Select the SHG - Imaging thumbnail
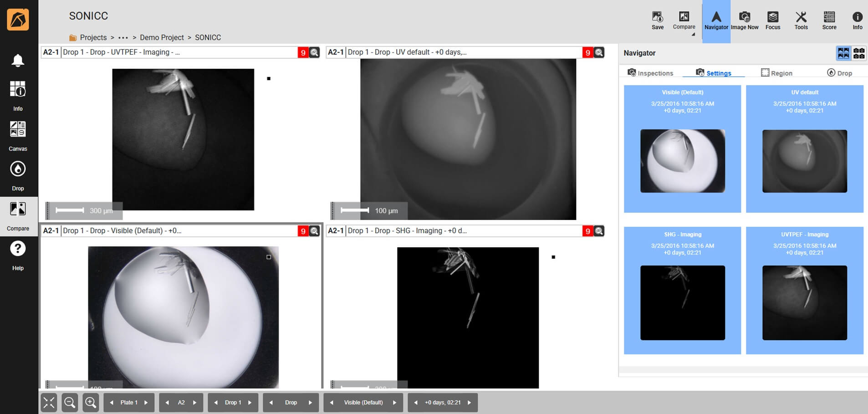 coord(682,302)
